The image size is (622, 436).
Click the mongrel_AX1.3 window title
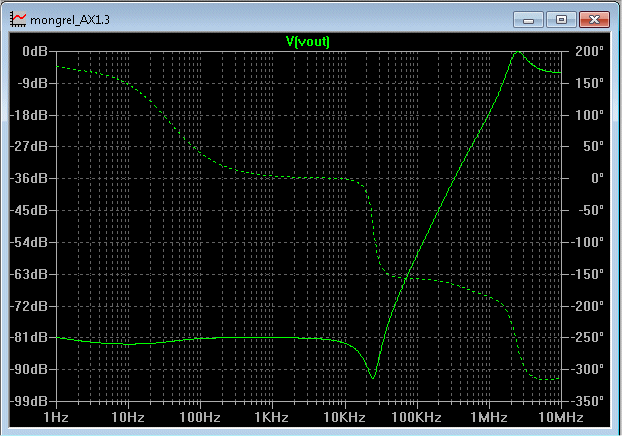pyautogui.click(x=70, y=20)
